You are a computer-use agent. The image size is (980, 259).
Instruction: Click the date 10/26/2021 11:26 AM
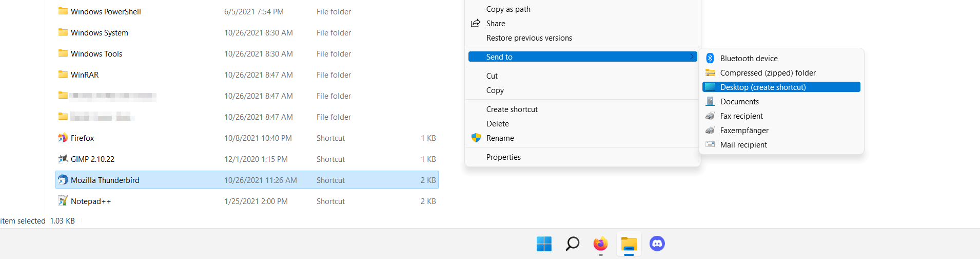pyautogui.click(x=261, y=180)
